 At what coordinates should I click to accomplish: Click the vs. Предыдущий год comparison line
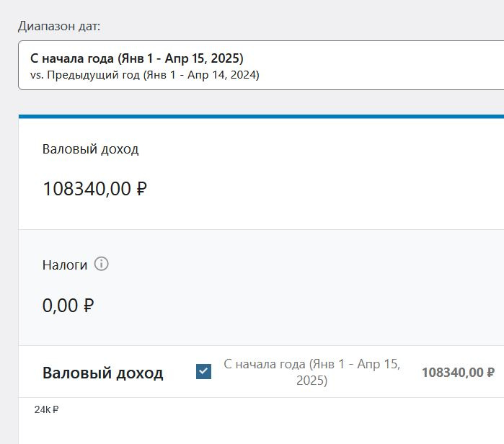[144, 74]
